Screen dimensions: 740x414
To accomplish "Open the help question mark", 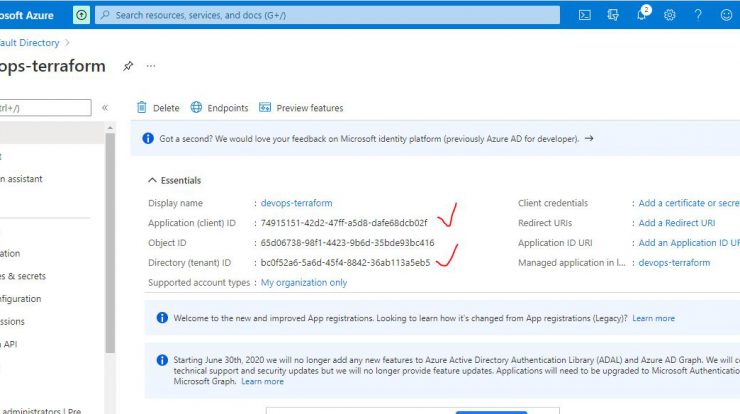I will (698, 15).
